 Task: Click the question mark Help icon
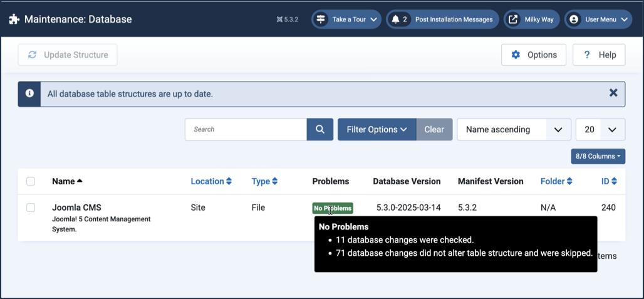588,55
